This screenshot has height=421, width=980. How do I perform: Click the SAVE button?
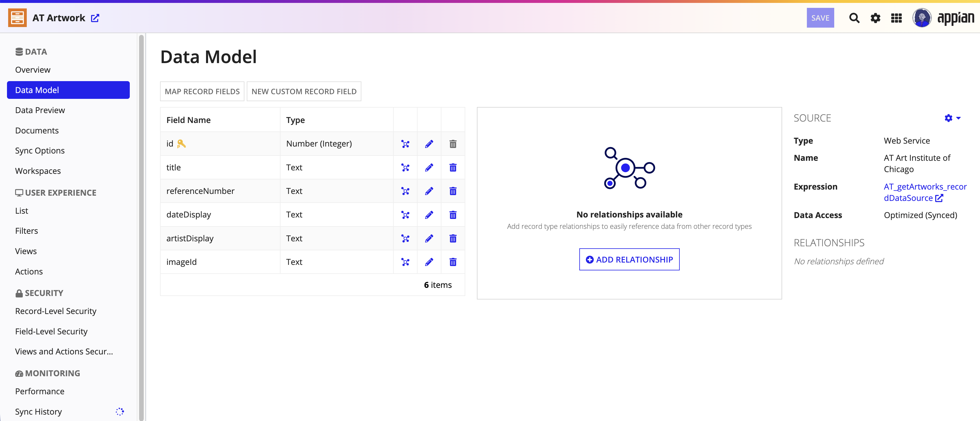pyautogui.click(x=820, y=18)
